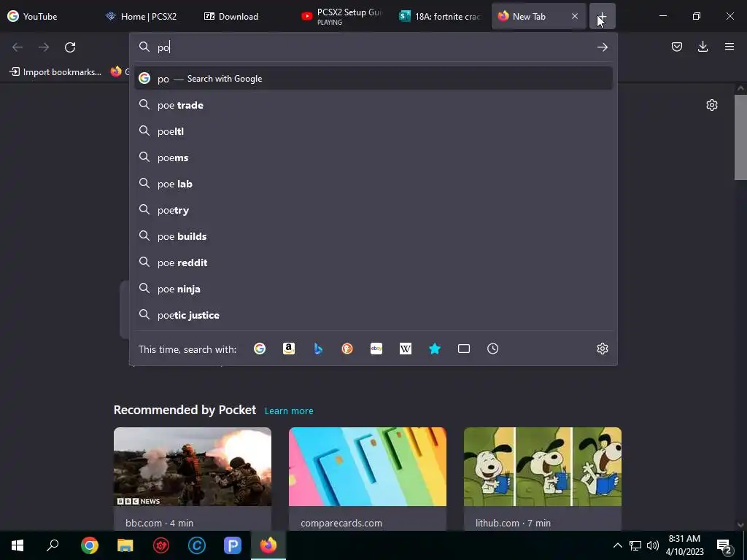The image size is (747, 560).
Task: Search history using the clock icon
Action: tap(492, 349)
